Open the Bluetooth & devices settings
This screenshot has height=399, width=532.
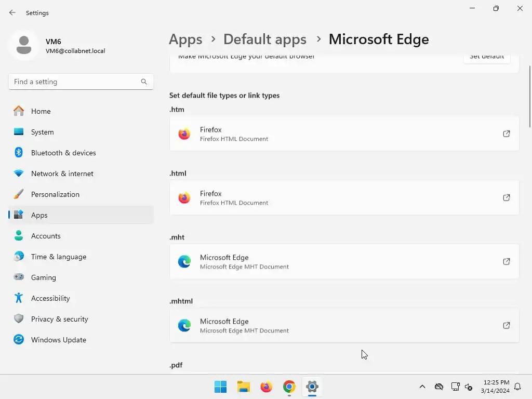click(63, 153)
